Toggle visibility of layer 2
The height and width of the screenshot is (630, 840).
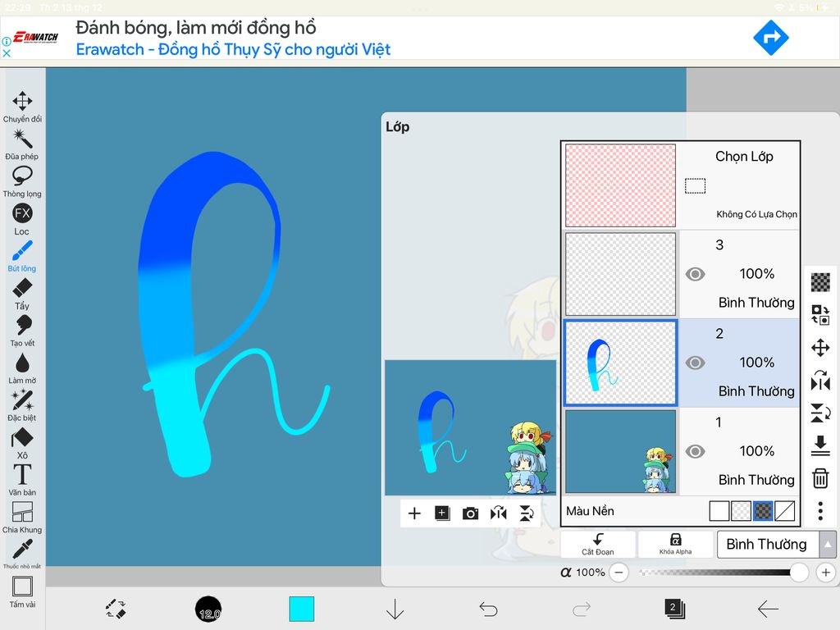pyautogui.click(x=695, y=363)
